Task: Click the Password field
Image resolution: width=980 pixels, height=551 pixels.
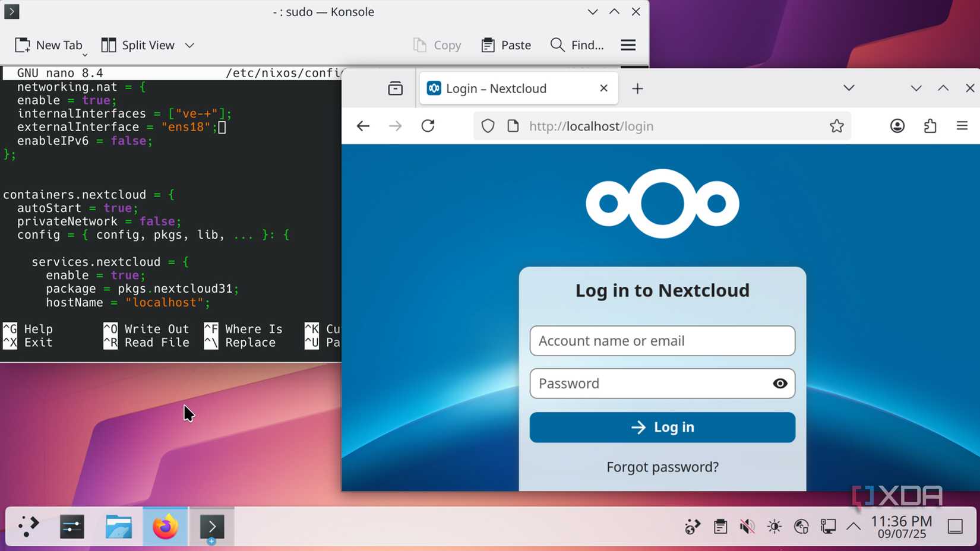Action: pyautogui.click(x=662, y=384)
